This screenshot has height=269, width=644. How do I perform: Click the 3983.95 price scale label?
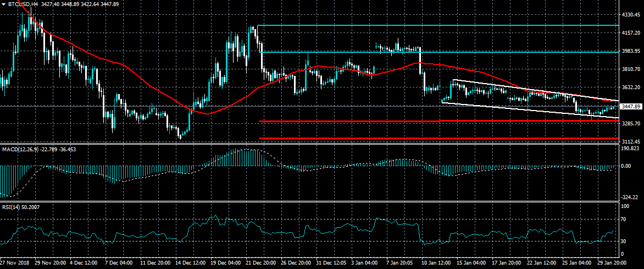click(x=631, y=51)
